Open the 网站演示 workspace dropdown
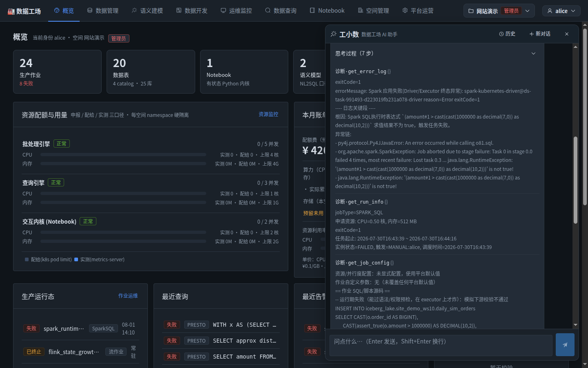The width and height of the screenshot is (588, 368). coord(499,11)
